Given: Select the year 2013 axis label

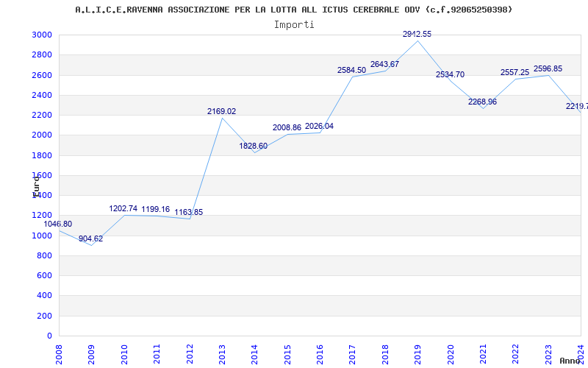Looking at the screenshot, I should click(222, 355).
